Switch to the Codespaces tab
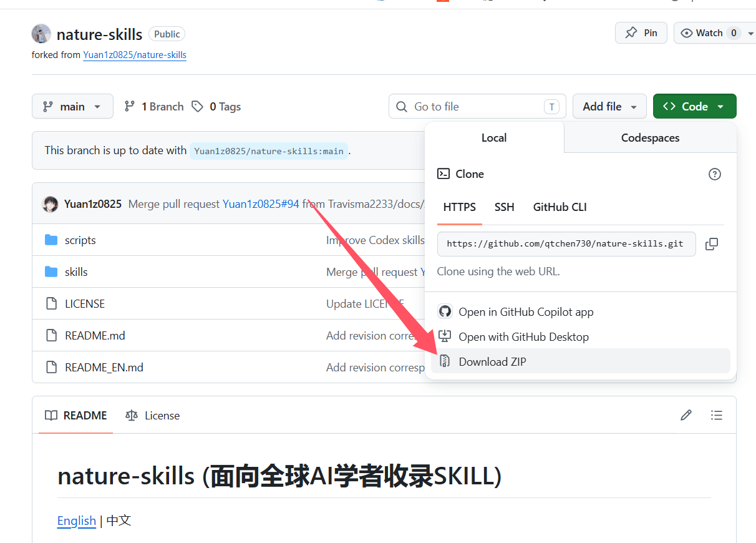Screen dimensions: 756x543 [x=650, y=138]
